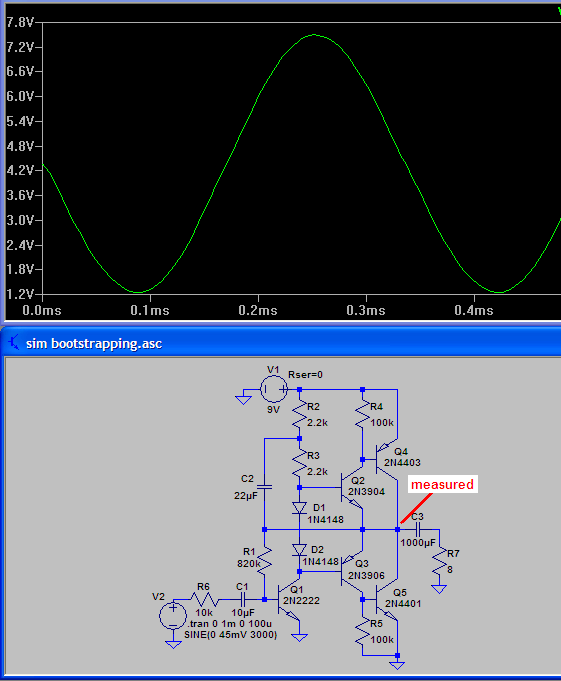The width and height of the screenshot is (561, 681).
Task: Select the V2 sine source symbol
Action: pos(173,616)
